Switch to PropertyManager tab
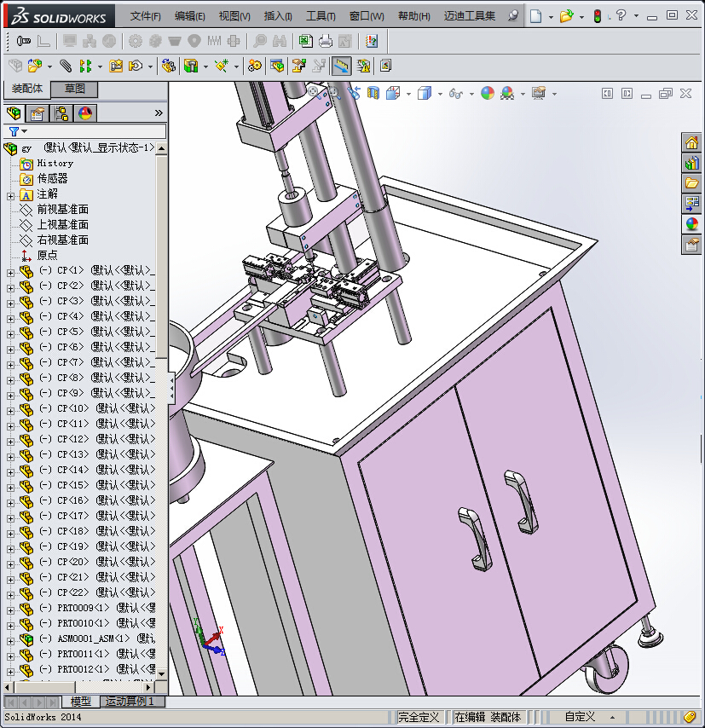 (x=38, y=113)
